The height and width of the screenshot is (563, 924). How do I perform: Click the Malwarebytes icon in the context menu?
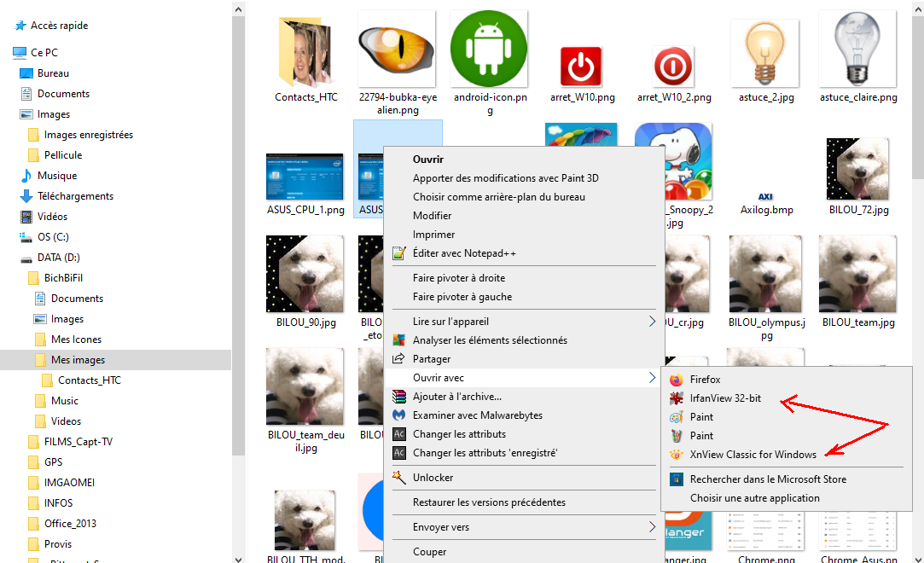pyautogui.click(x=398, y=415)
